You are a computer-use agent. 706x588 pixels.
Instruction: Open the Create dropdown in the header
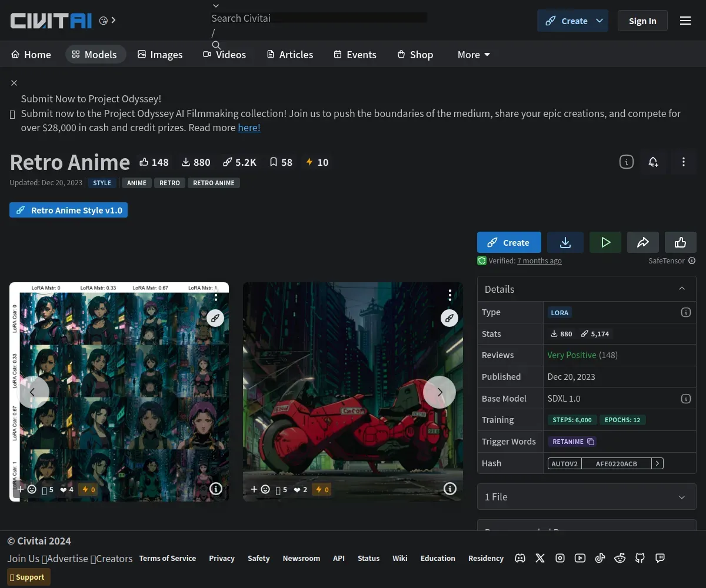[x=600, y=21]
